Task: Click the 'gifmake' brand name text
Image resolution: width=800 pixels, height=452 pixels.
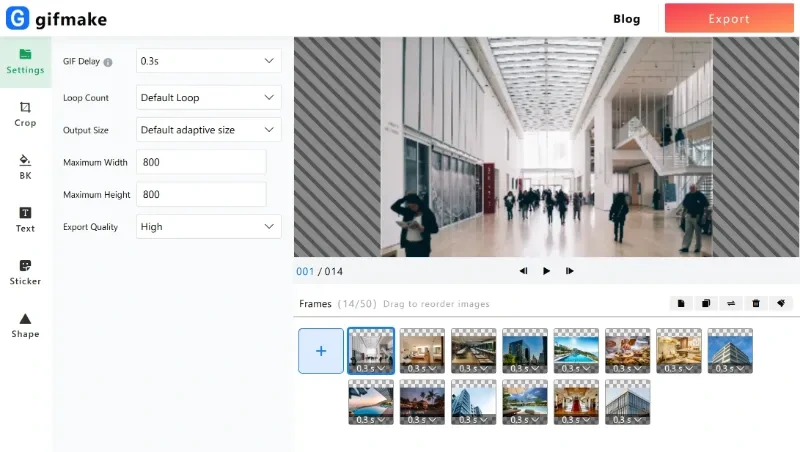Action: click(71, 19)
